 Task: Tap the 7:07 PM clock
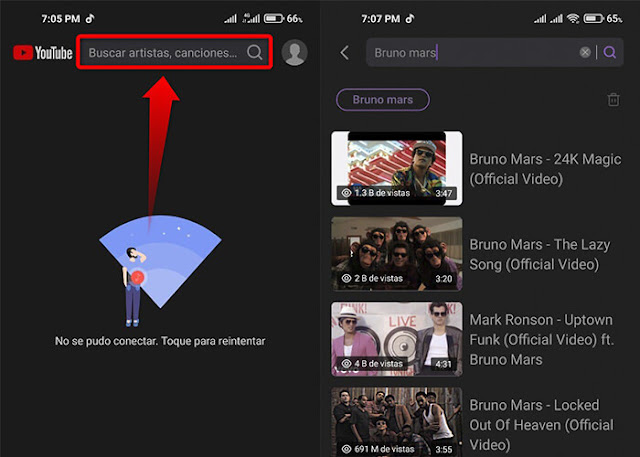[x=381, y=19]
